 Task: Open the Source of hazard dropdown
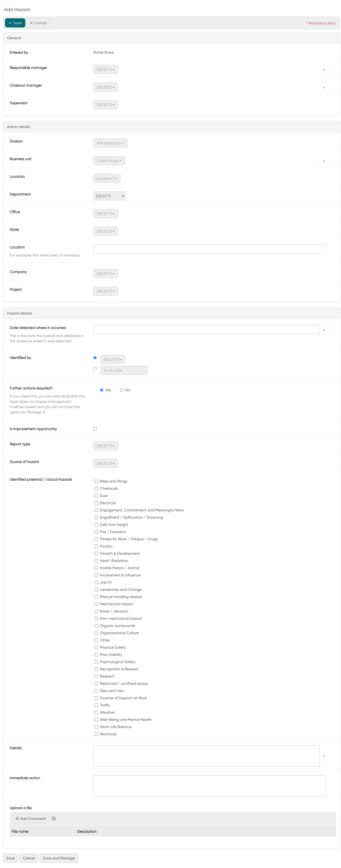click(x=105, y=463)
